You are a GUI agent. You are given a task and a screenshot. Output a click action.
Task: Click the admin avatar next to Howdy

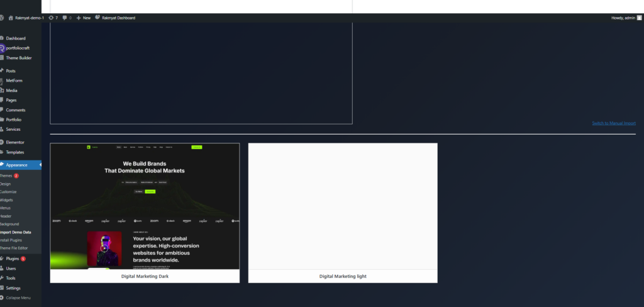(639, 18)
